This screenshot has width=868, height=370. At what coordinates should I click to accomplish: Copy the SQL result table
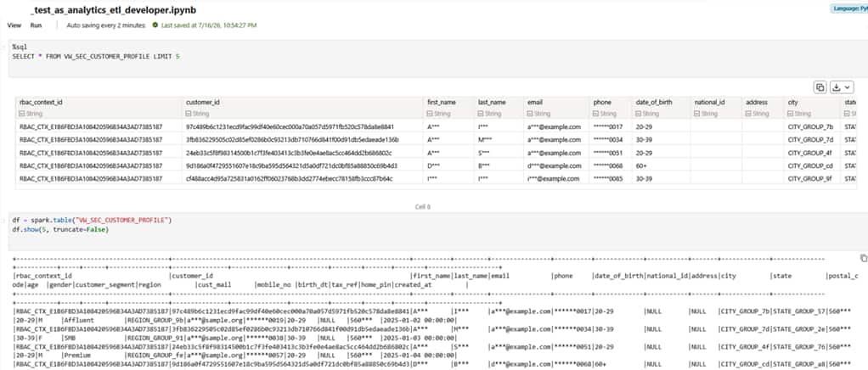(x=820, y=87)
